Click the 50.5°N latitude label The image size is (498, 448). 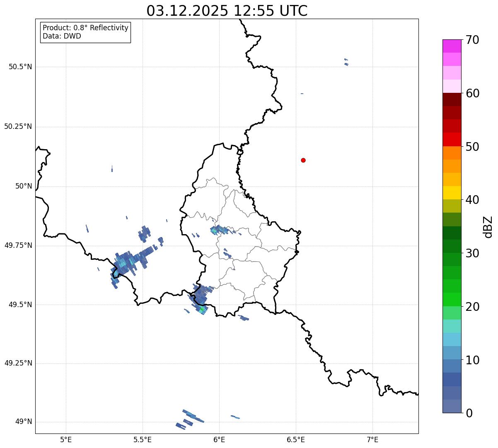(x=20, y=67)
